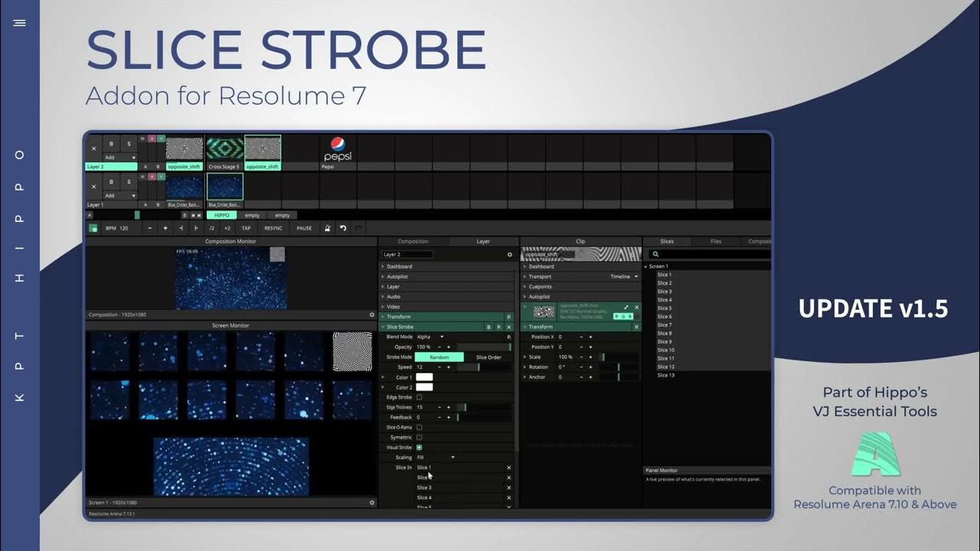Select Slice 7 in the Slices list
980x551 pixels.
click(665, 325)
